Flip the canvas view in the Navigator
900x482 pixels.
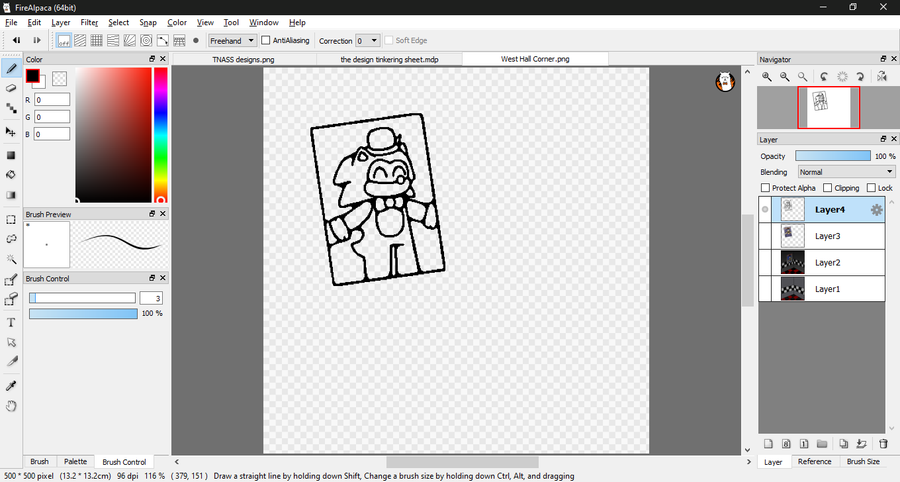(x=882, y=76)
